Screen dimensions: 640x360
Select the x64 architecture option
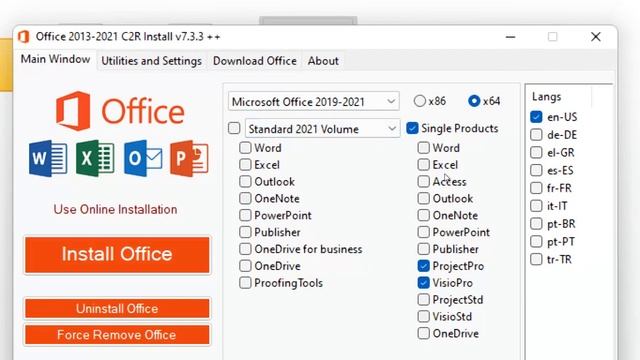(484, 101)
